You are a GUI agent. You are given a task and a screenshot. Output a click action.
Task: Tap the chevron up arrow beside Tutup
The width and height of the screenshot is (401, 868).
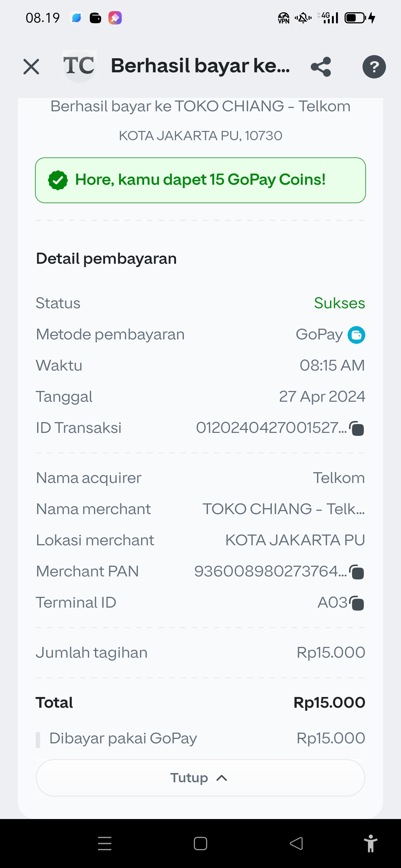click(x=222, y=778)
